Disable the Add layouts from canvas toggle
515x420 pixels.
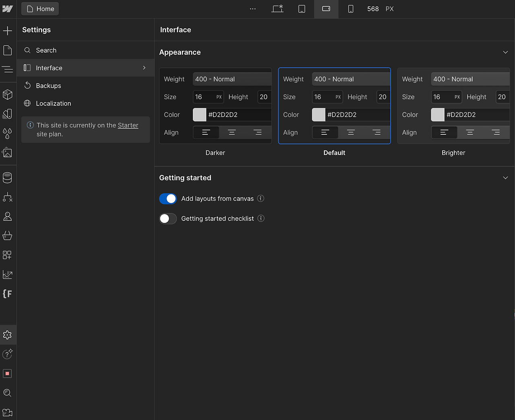click(x=168, y=199)
